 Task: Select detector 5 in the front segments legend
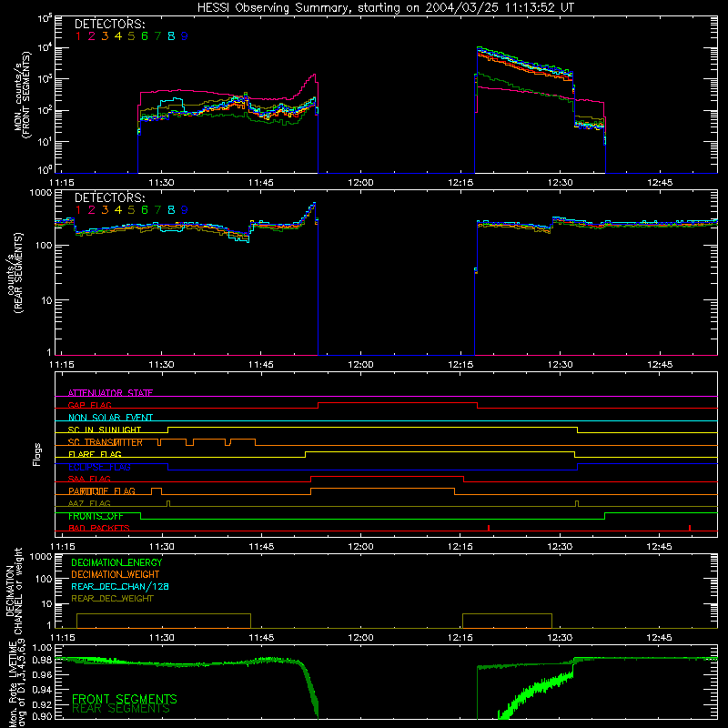[131, 36]
